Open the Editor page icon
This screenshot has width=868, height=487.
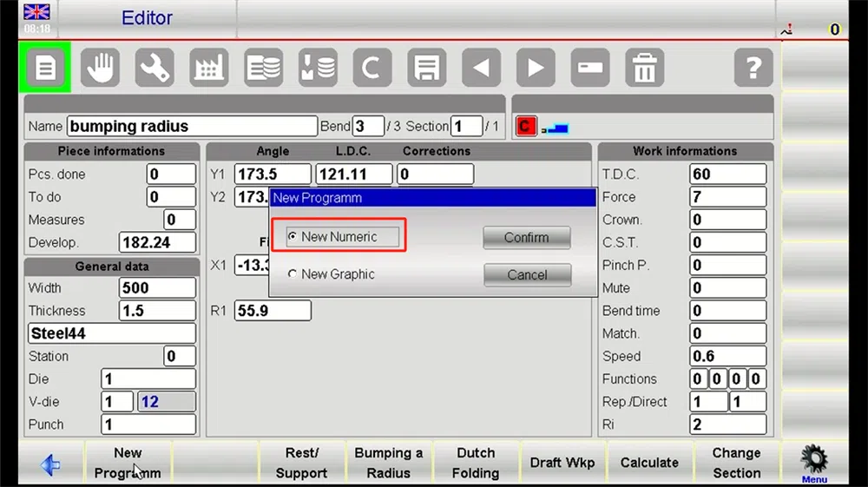45,68
